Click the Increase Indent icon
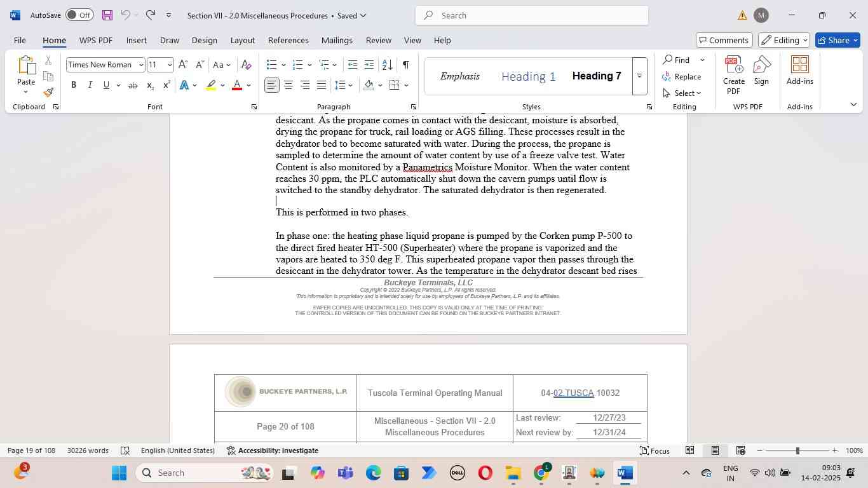 click(369, 65)
